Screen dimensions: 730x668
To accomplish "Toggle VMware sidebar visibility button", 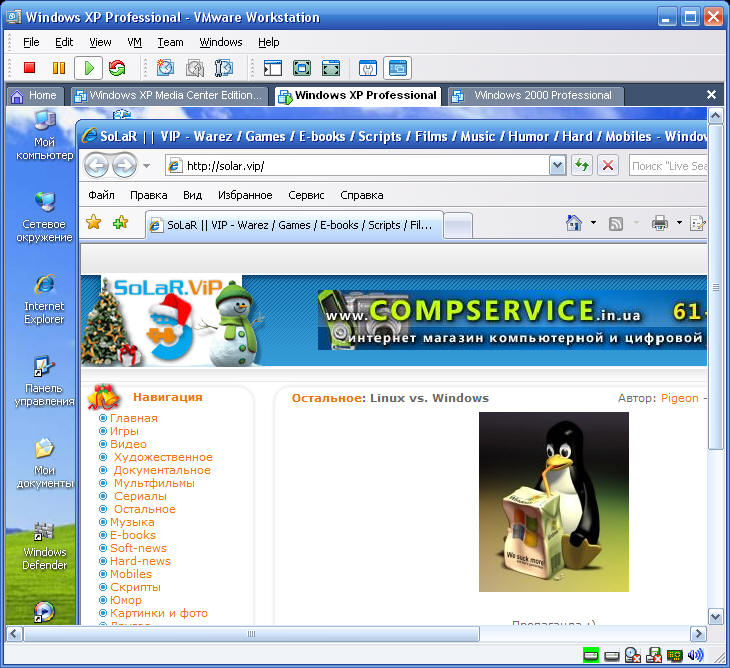I will [273, 68].
